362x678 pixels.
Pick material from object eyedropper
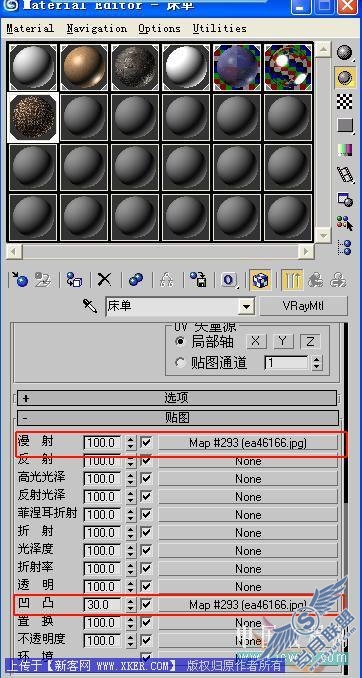[90, 307]
